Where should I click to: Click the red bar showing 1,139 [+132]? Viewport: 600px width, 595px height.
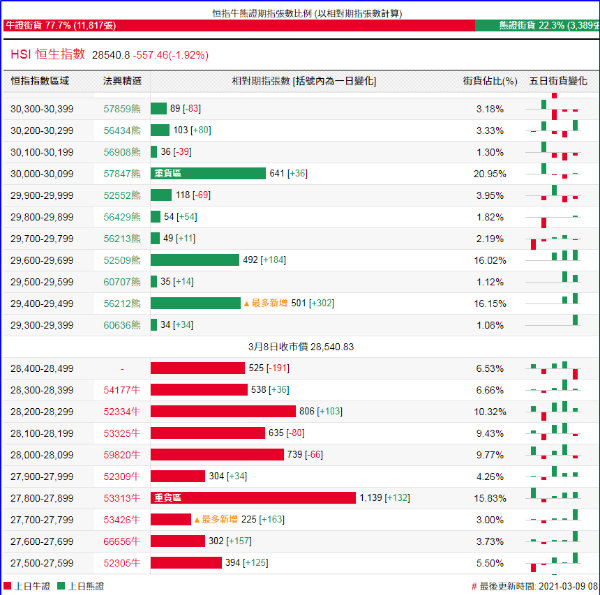(253, 498)
